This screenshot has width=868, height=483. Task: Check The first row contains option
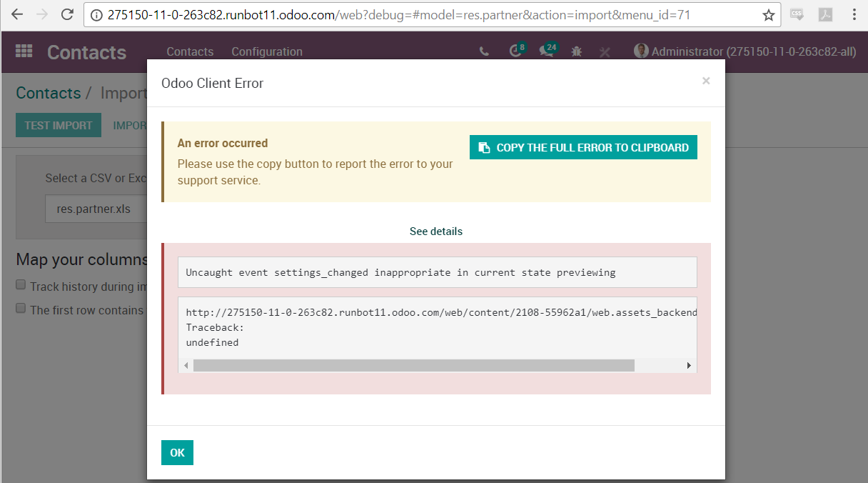[x=21, y=309]
